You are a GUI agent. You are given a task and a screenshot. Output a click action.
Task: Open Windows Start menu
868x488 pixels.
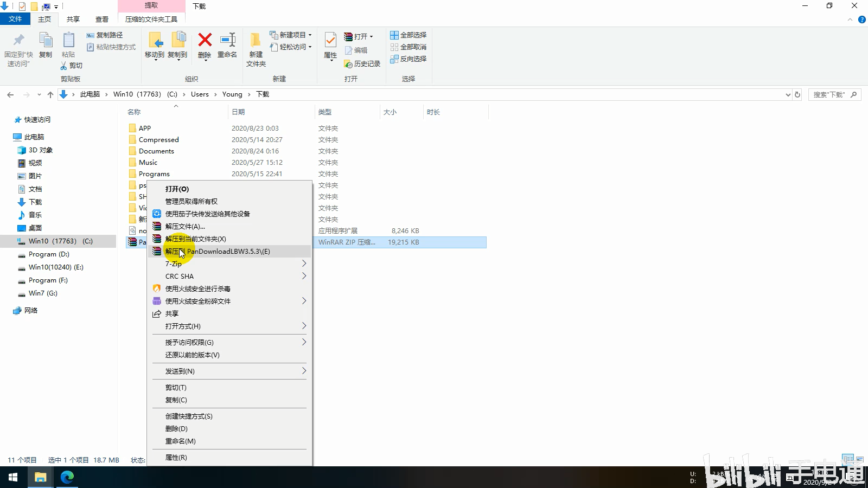coord(13,477)
